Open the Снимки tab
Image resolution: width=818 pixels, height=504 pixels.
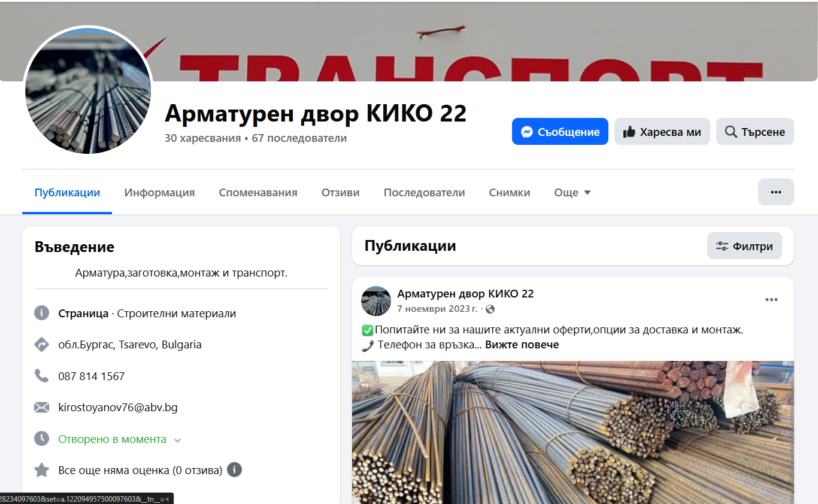tap(510, 193)
